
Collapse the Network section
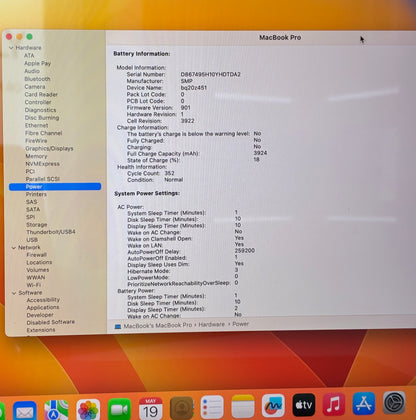pyautogui.click(x=14, y=248)
